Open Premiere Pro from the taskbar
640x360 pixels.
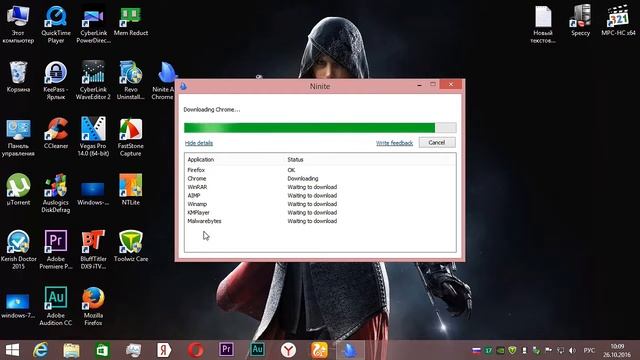[x=227, y=350]
